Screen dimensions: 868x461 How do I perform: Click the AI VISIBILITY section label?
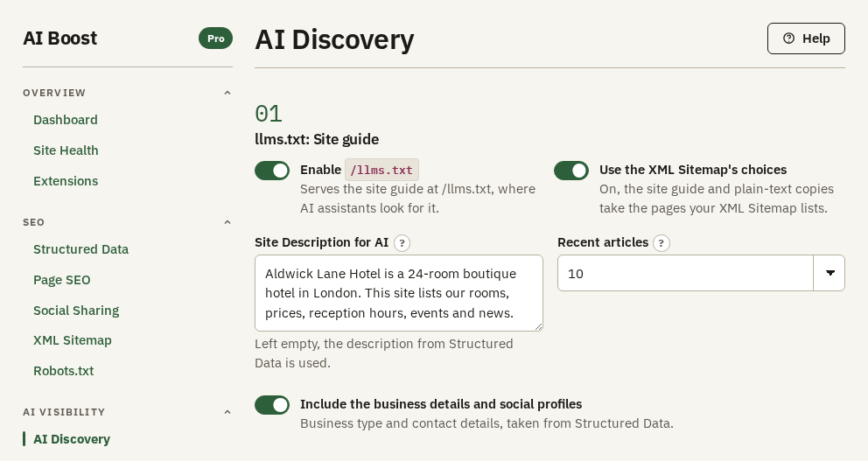tap(64, 412)
